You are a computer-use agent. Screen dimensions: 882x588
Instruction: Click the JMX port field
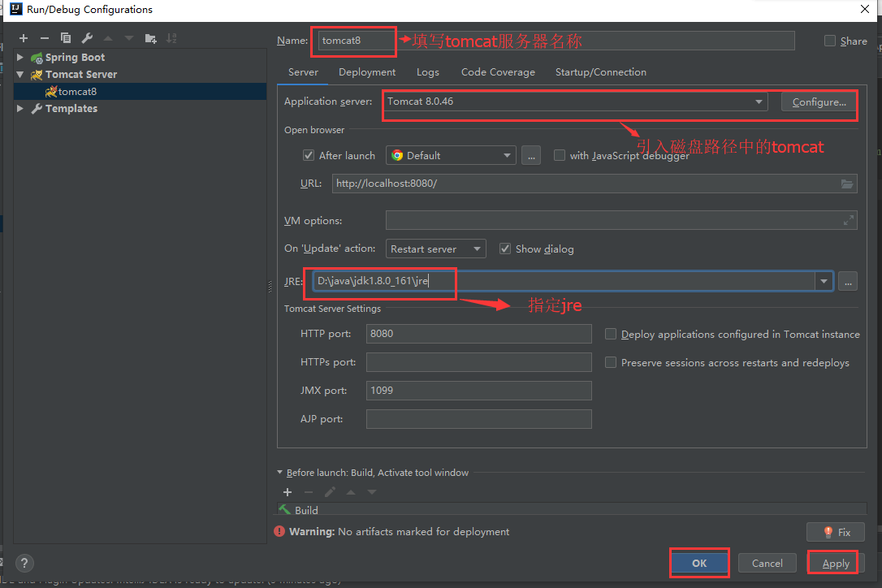[x=478, y=391]
